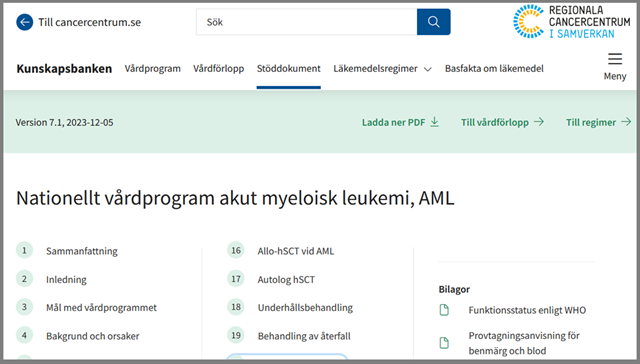Image resolution: width=640 pixels, height=364 pixels.
Task: Click Meny label under hamburger
Action: pyautogui.click(x=615, y=76)
